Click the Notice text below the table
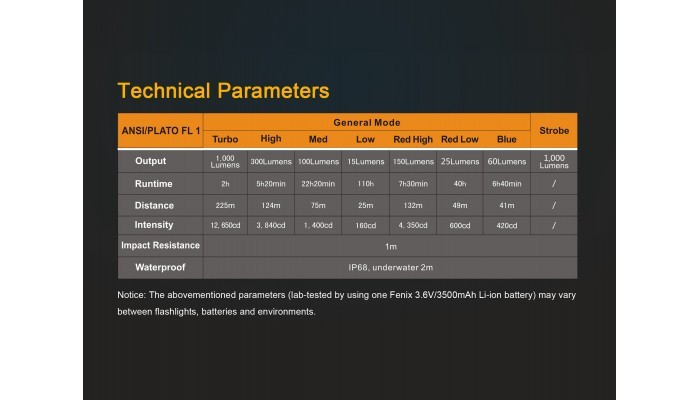Viewport: 700px width, 400px height. (345, 303)
